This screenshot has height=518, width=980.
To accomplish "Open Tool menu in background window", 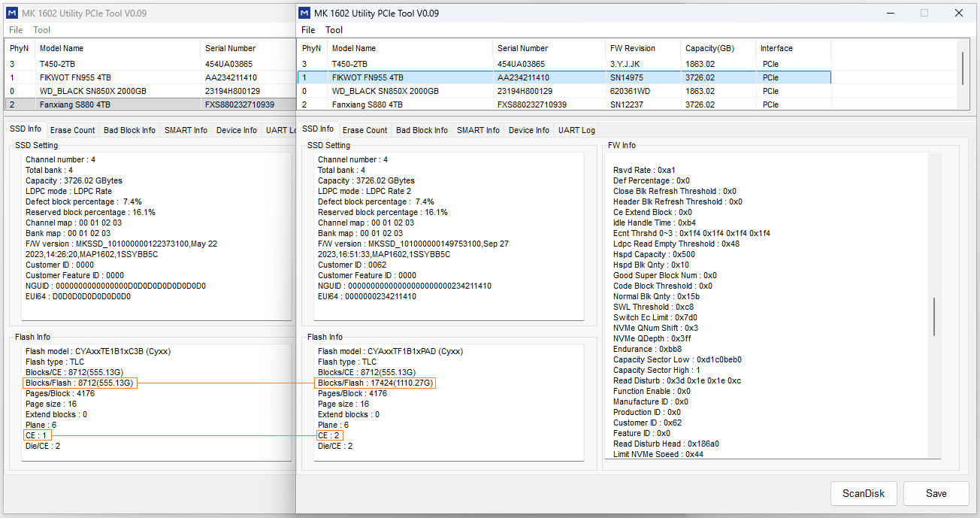I will coord(41,30).
